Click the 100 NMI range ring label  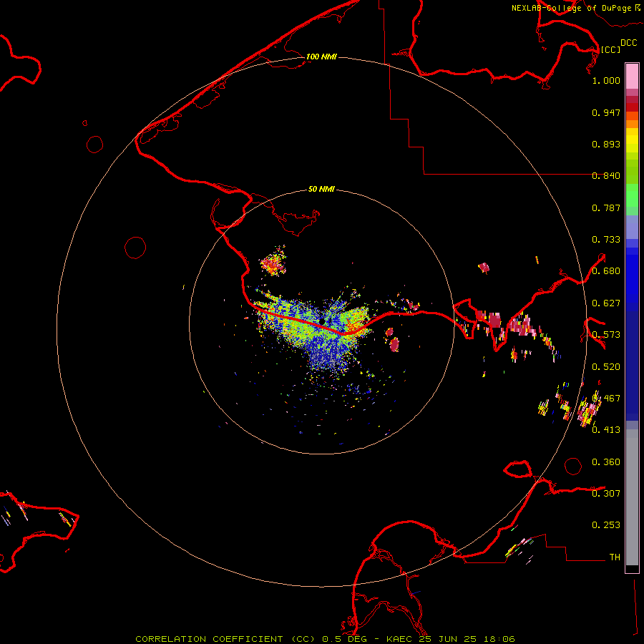321,57
